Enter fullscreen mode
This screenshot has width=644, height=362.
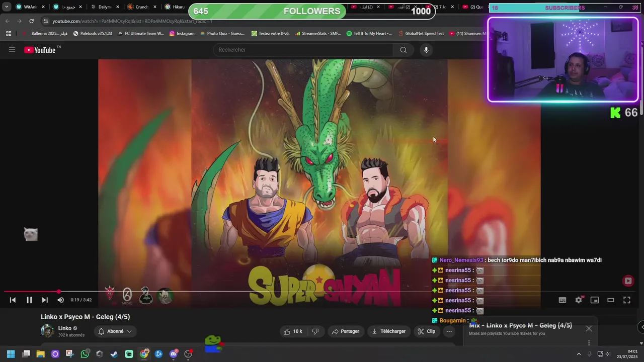point(627,300)
